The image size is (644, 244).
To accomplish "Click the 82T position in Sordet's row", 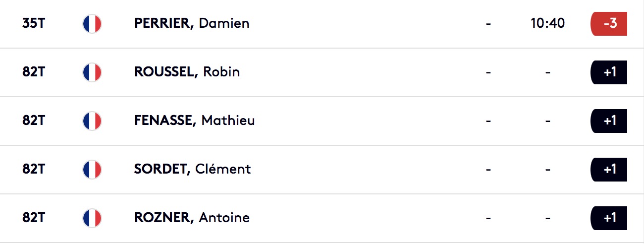I will point(34,169).
